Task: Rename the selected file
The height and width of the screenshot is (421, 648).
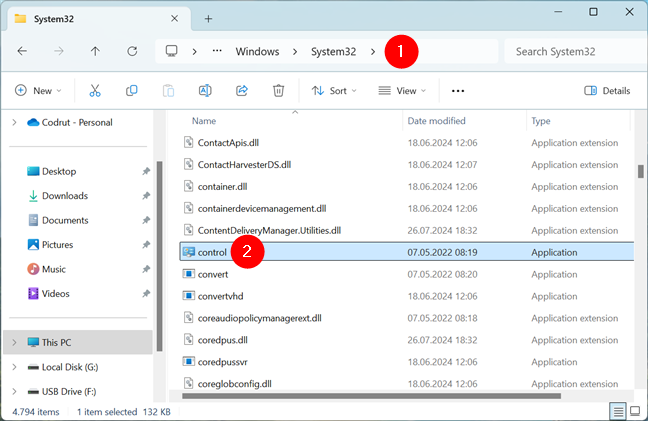Action: tap(205, 90)
